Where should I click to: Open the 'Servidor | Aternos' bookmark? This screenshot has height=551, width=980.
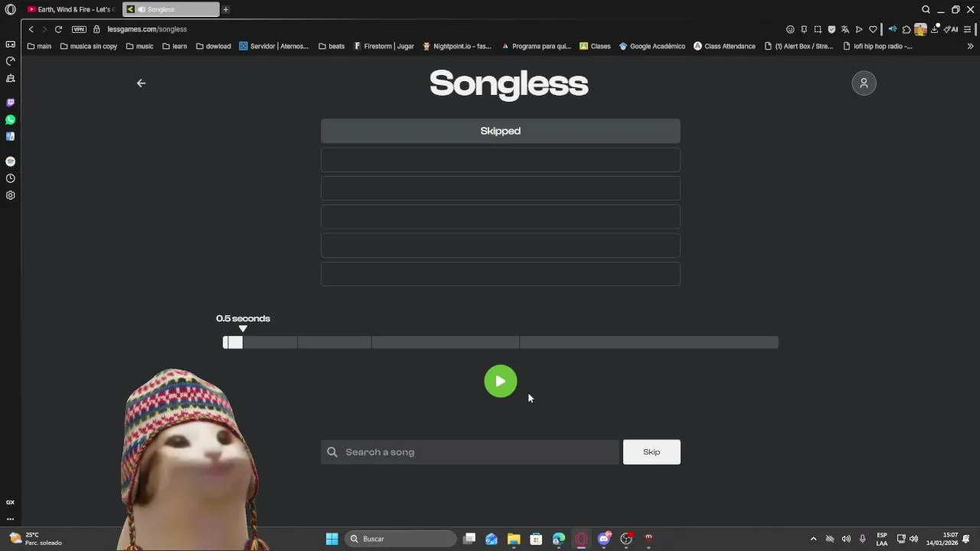point(274,46)
